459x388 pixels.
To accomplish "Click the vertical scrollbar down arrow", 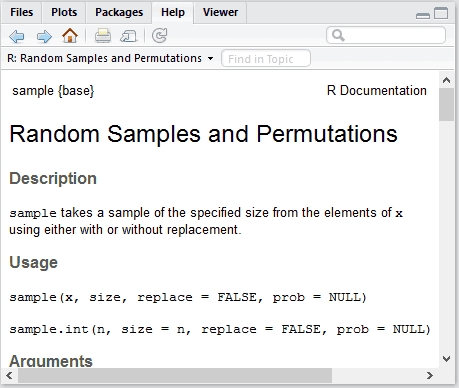I will tap(446, 359).
